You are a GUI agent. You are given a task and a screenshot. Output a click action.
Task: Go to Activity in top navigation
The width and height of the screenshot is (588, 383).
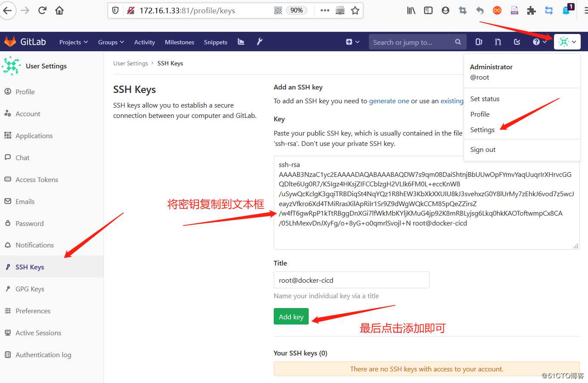(x=145, y=42)
